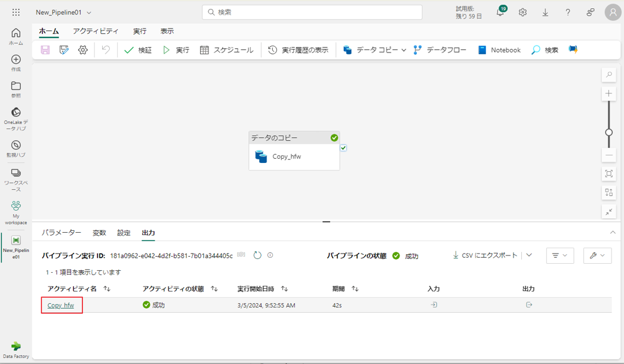
Task: Click the Copilot icon in toolbar
Action: click(x=573, y=50)
